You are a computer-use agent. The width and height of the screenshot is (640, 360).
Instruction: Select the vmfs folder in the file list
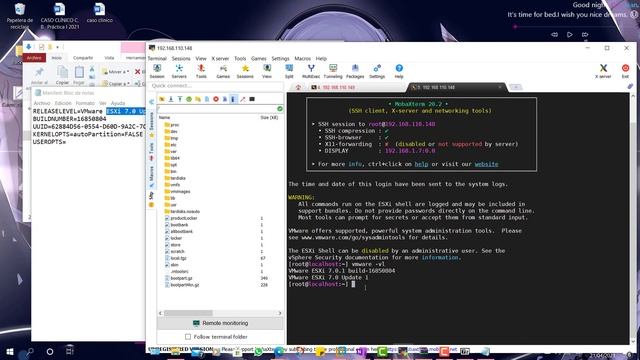(x=172, y=184)
